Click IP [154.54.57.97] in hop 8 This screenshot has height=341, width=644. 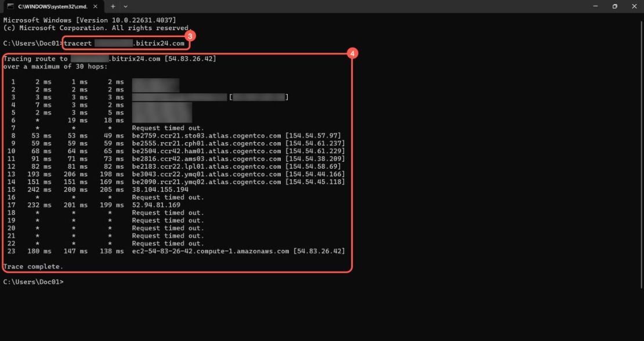pyautogui.click(x=313, y=136)
